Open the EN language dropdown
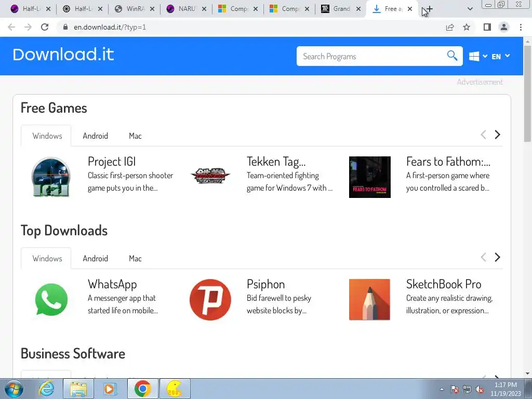 click(501, 56)
